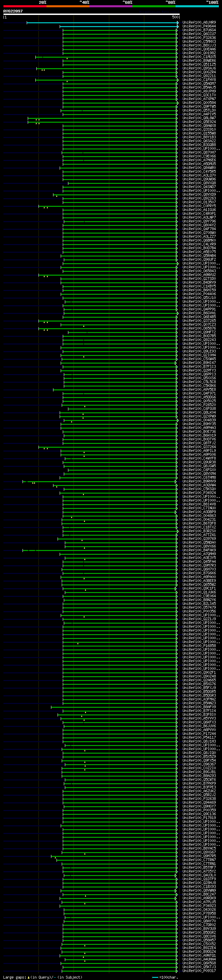Open hit UniRef100_Q8L8W7

coord(199,118)
